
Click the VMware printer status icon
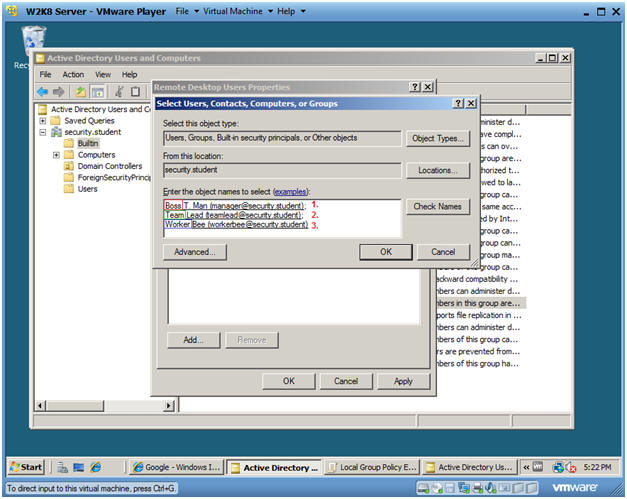click(x=477, y=488)
